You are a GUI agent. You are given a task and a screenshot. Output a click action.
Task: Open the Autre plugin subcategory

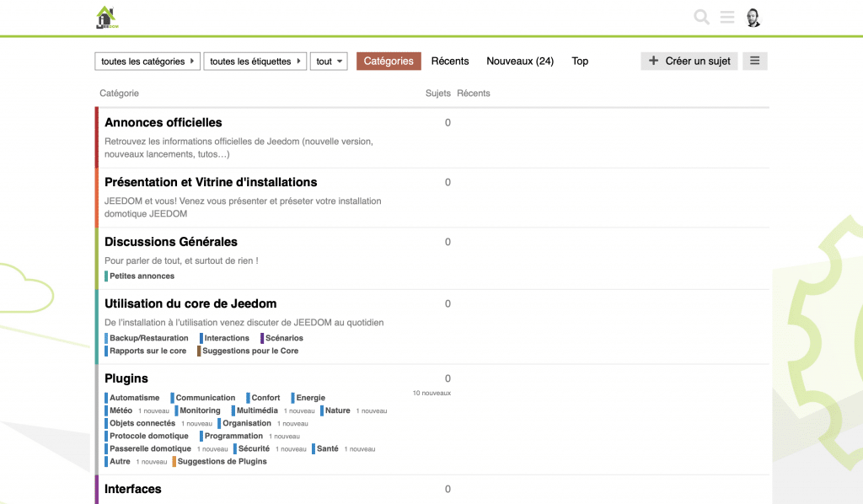click(118, 461)
